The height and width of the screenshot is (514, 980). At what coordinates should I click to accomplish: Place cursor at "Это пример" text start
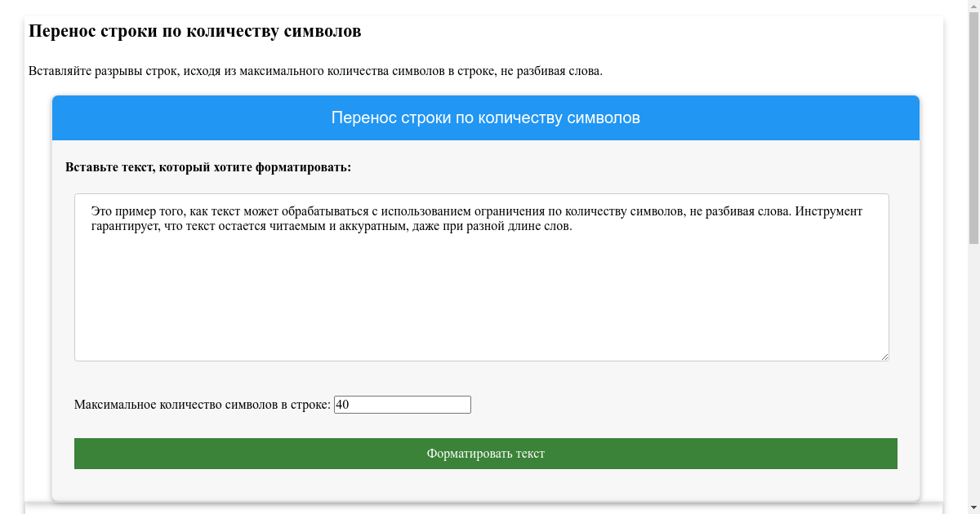tap(92, 211)
